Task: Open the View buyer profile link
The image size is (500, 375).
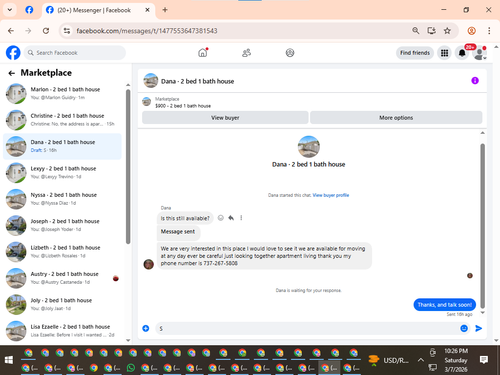Action: coord(331,195)
